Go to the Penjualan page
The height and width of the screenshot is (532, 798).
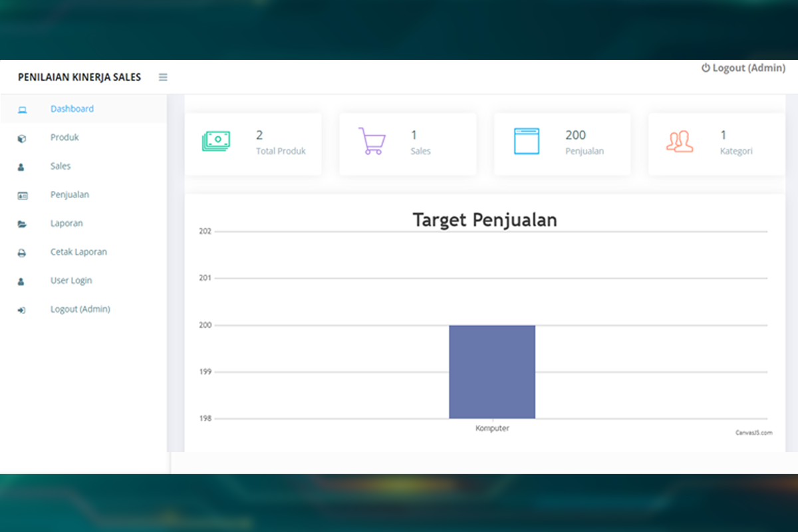70,195
